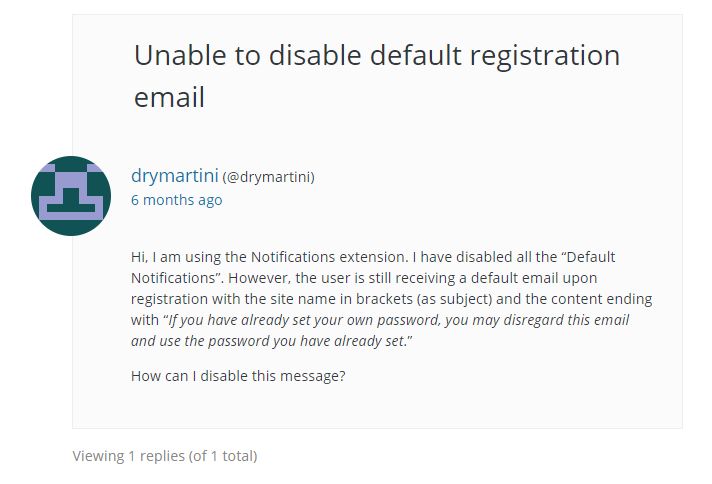Viewport: 712px width, 484px height.
Task: Open the "6 months ago" timestamp link
Action: coord(176,200)
